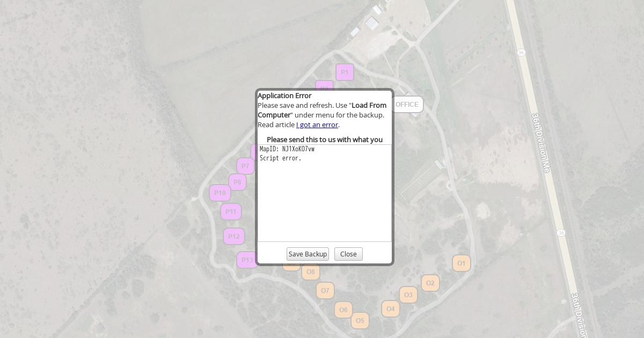Select the P7 site marker
The width and height of the screenshot is (644, 338).
(245, 166)
